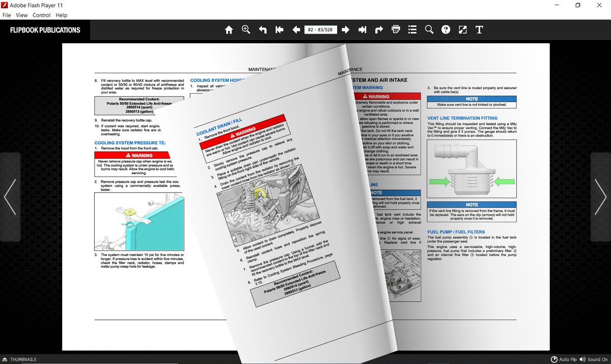Flip to next page with right side arrow
The width and height of the screenshot is (611, 364).
tap(601, 197)
